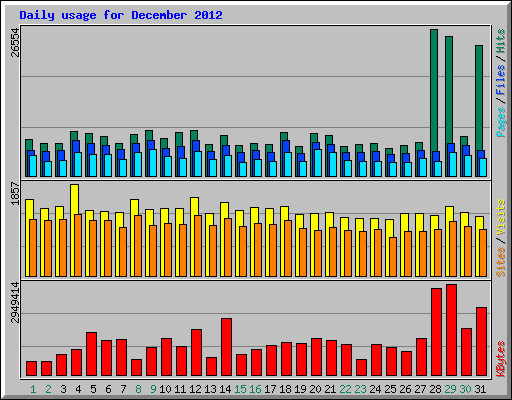This screenshot has width=512, height=400.
Task: Click day number "2" on the axis
Action: point(48,389)
